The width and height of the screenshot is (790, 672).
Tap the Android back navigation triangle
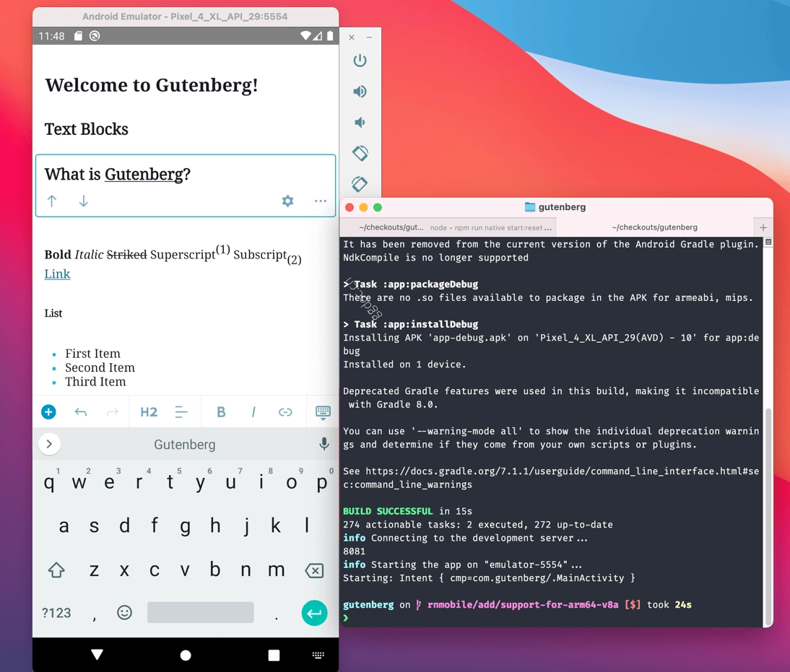click(x=97, y=655)
